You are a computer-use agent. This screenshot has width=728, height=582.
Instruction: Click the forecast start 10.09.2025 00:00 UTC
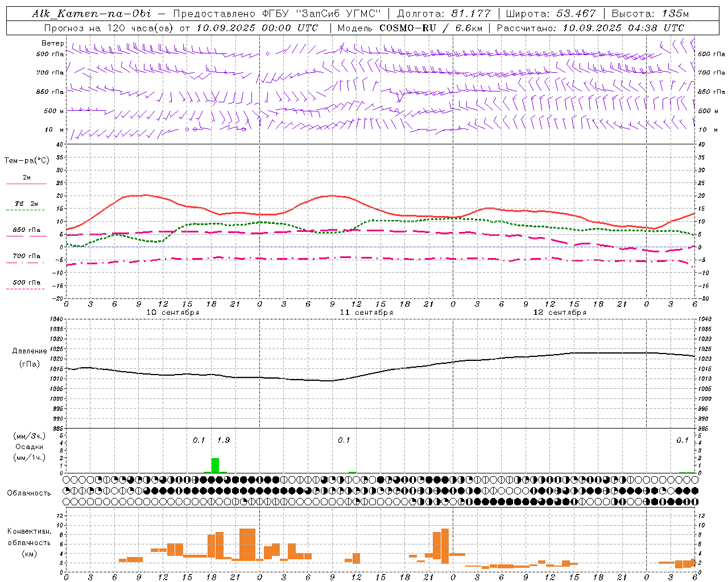tap(257, 28)
